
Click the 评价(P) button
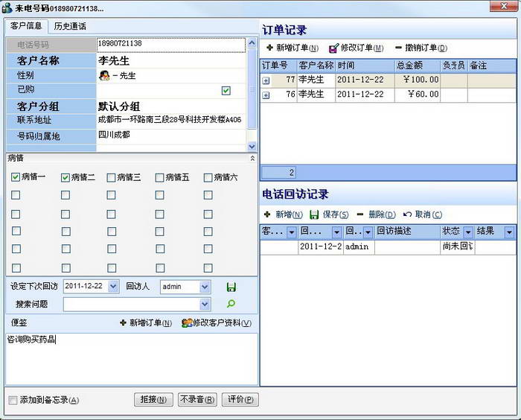240,399
